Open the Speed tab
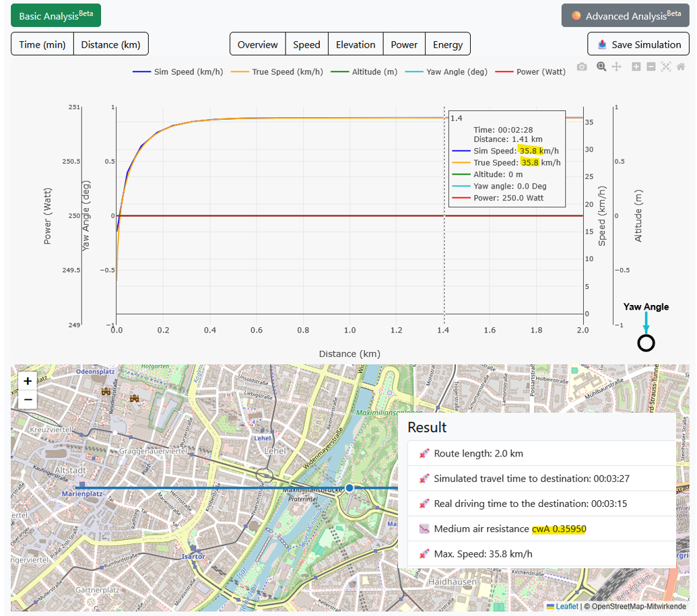Image resolution: width=697 pixels, height=616 pixels. point(306,44)
